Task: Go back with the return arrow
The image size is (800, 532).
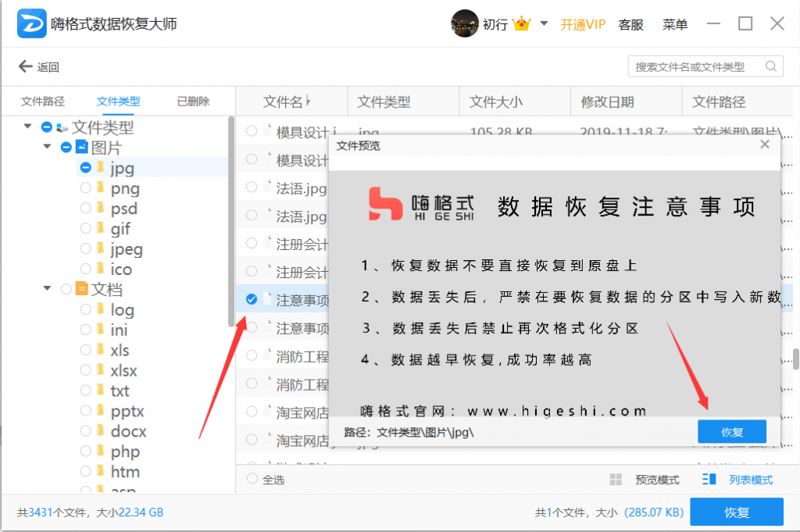Action: tap(25, 66)
